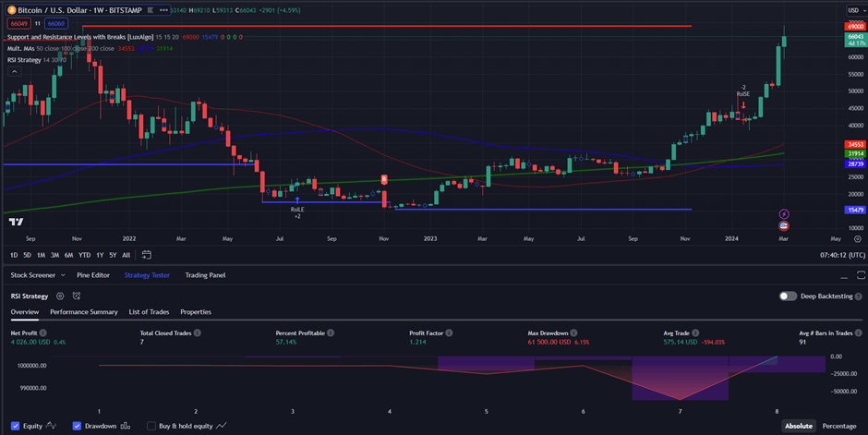Uncheck the Equity checkbox
The height and width of the screenshot is (435, 868).
pyautogui.click(x=13, y=426)
